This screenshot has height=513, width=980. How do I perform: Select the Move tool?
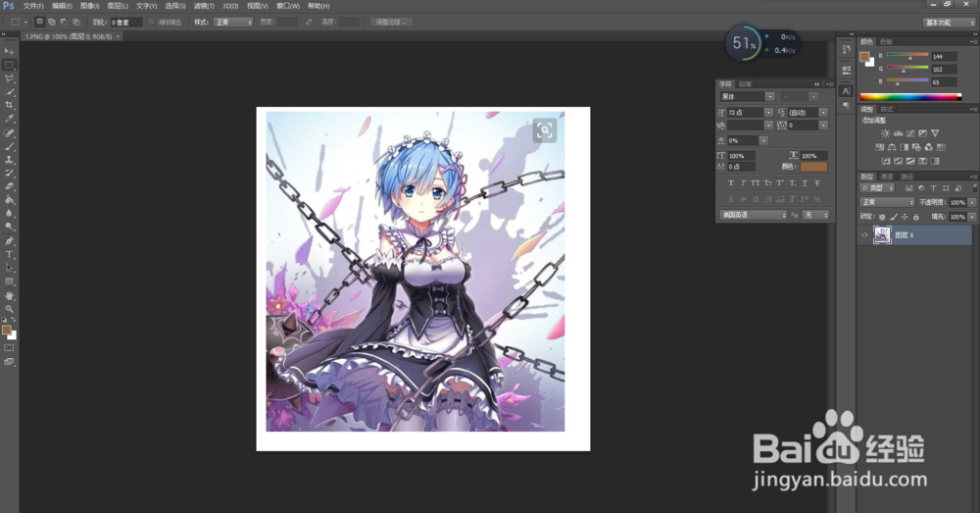[x=9, y=51]
